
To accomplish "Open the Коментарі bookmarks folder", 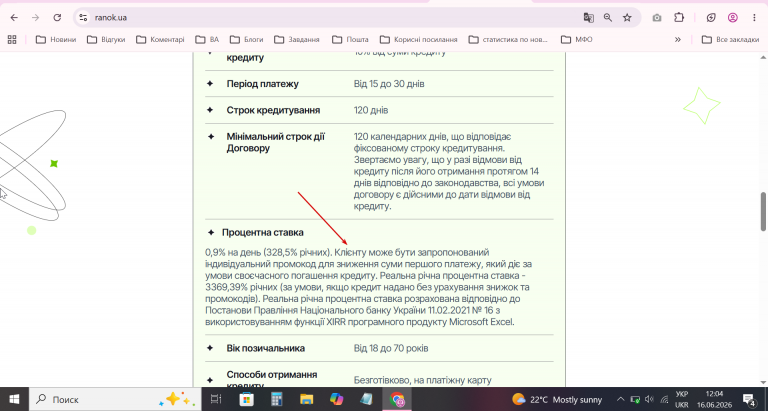I will coord(161,39).
